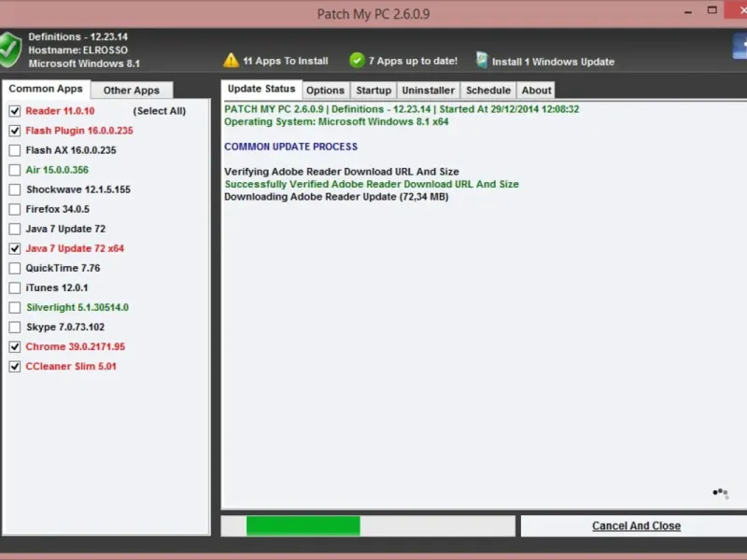
Task: Go to the Uninstaller tab
Action: [429, 91]
